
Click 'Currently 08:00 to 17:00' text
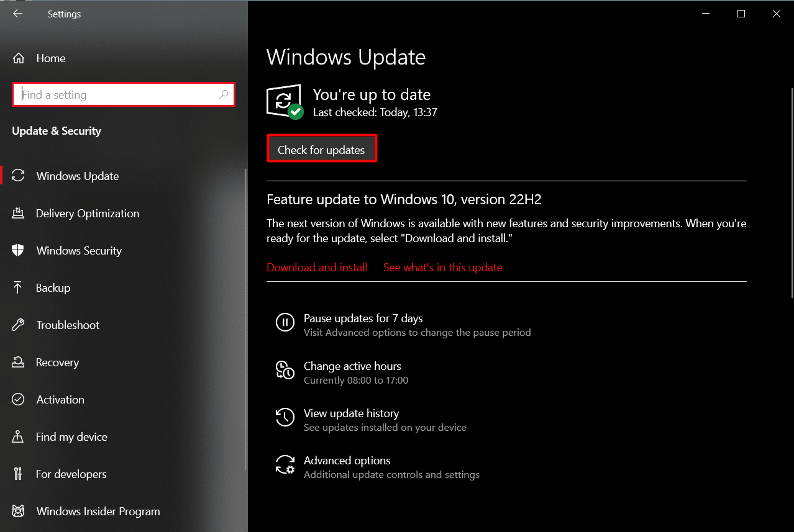point(356,380)
